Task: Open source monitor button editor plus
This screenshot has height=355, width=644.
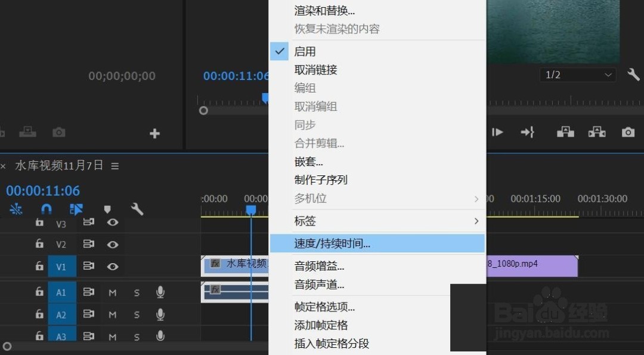Action: [x=154, y=133]
